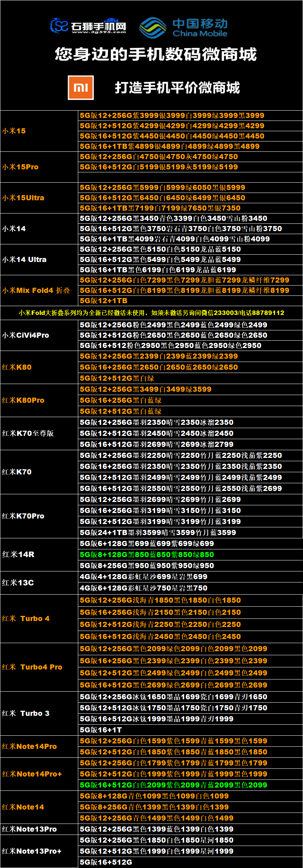The width and height of the screenshot is (303, 868).
Task: Select the 红米K80 model cell
Action: (39, 367)
